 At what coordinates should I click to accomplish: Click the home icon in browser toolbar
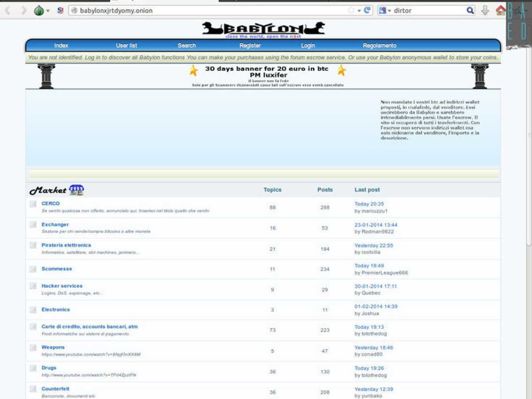tap(501, 10)
